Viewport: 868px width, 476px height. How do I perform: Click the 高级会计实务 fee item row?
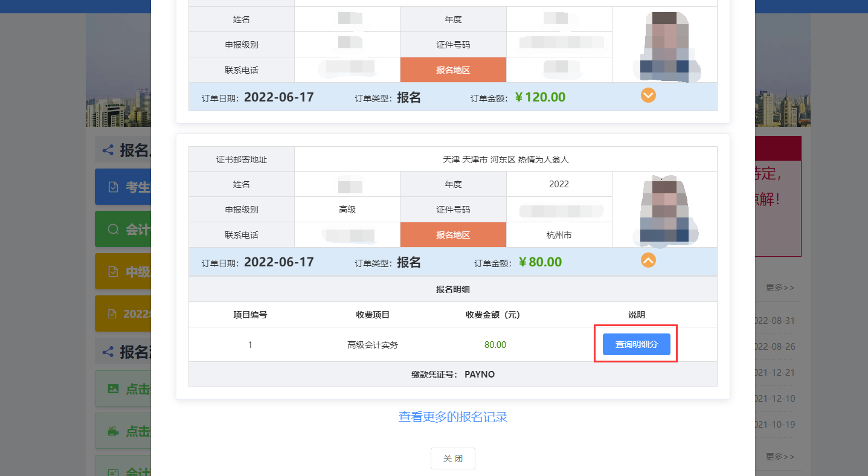[373, 345]
